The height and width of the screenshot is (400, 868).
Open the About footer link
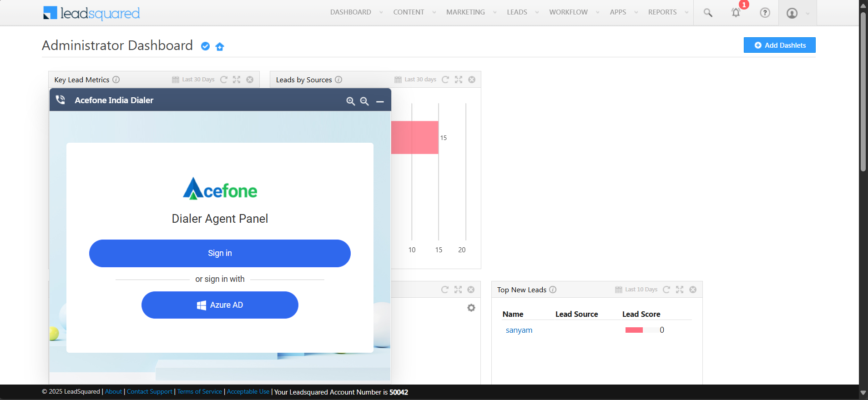[x=113, y=392]
